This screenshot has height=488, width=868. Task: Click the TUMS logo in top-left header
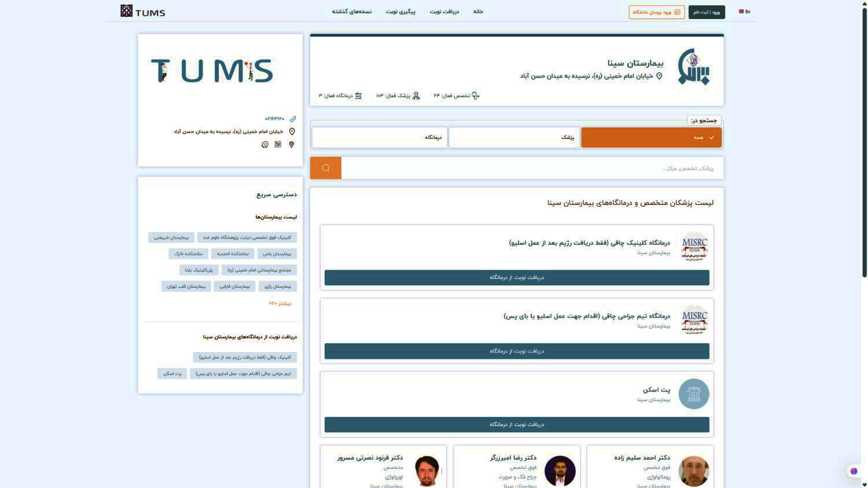[143, 11]
